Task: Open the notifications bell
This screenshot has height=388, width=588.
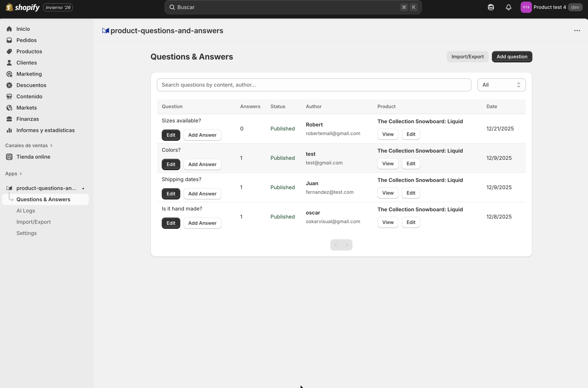Action: 508,7
